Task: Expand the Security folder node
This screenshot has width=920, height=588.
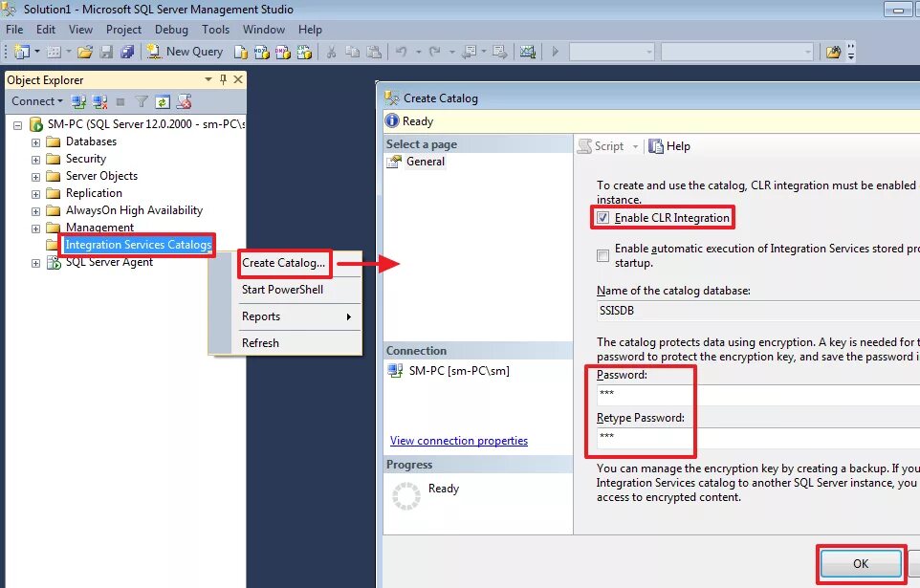Action: tap(35, 160)
